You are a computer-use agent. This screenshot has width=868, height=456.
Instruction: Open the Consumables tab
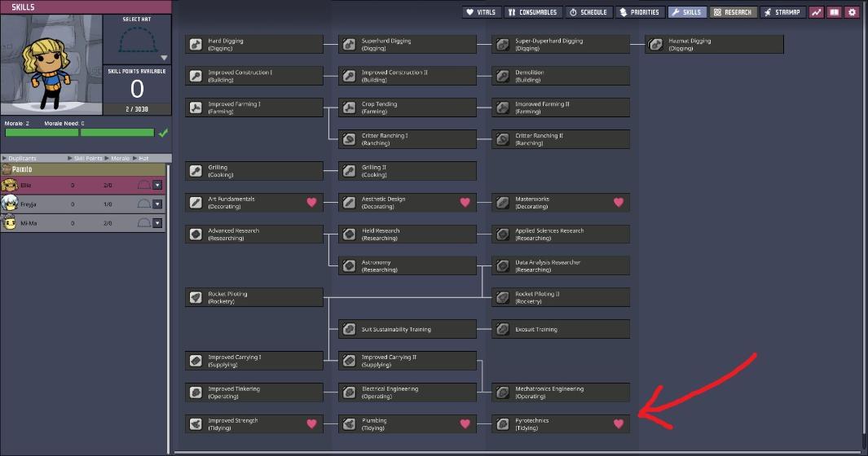[x=533, y=12]
